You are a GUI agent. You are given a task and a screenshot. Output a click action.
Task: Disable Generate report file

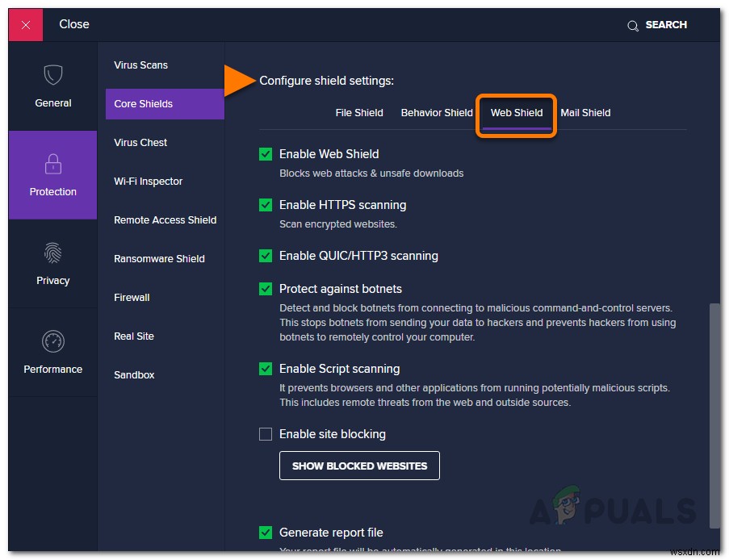(x=266, y=533)
